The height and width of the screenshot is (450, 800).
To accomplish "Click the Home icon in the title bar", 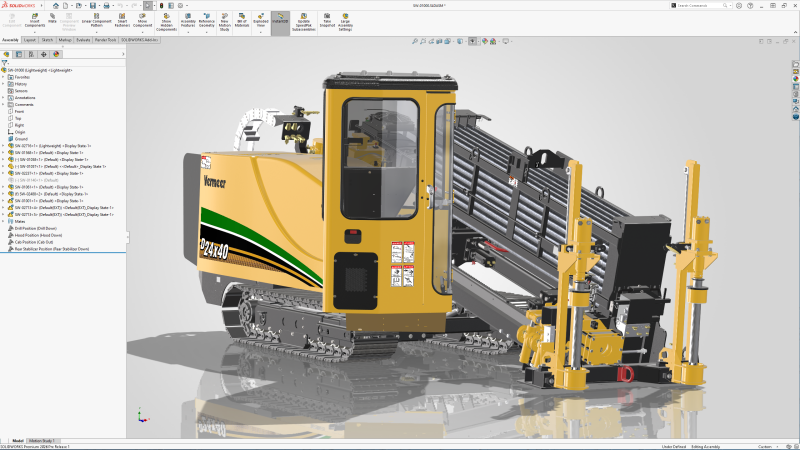I will [56, 6].
